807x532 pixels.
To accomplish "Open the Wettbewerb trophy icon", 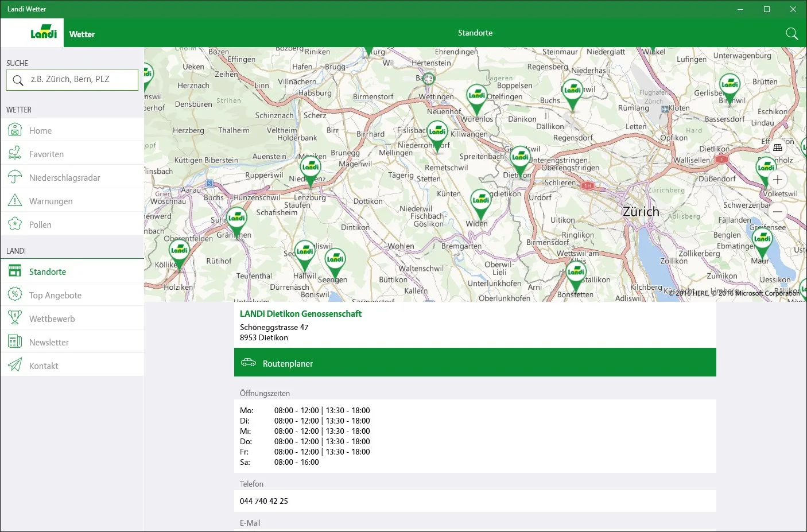I will click(15, 319).
